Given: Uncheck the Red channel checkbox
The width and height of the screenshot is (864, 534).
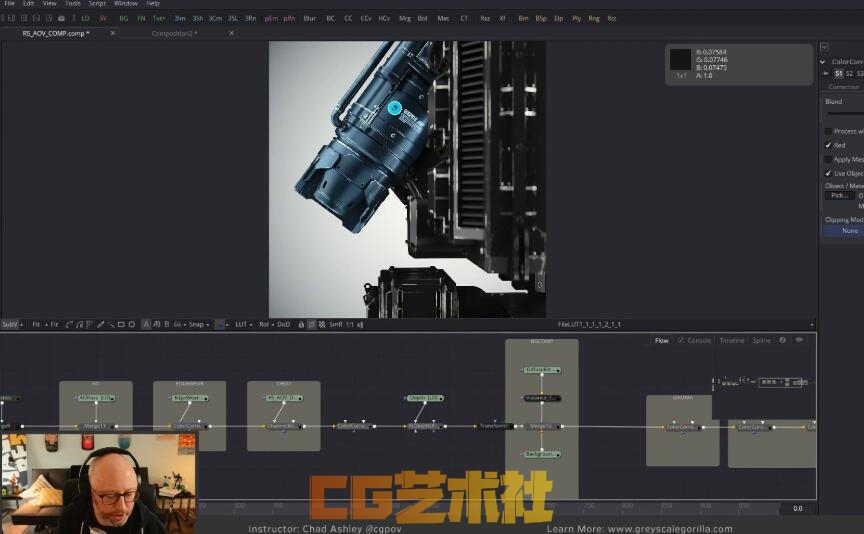Looking at the screenshot, I should tap(828, 145).
